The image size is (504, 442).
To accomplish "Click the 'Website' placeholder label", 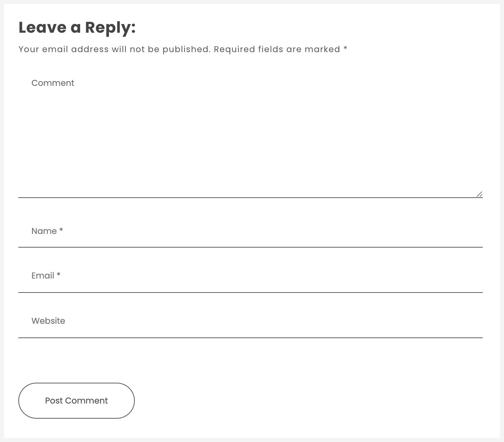I will coord(48,321).
